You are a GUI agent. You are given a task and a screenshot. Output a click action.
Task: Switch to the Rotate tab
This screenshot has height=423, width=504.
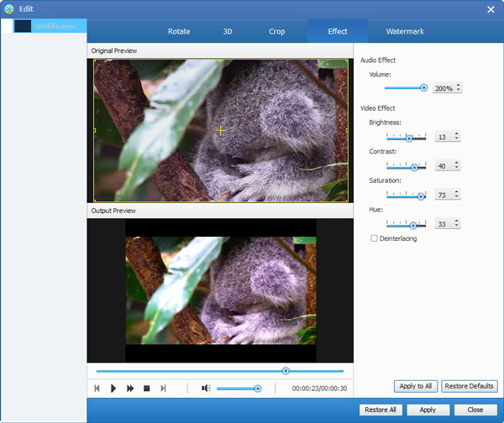pos(179,32)
